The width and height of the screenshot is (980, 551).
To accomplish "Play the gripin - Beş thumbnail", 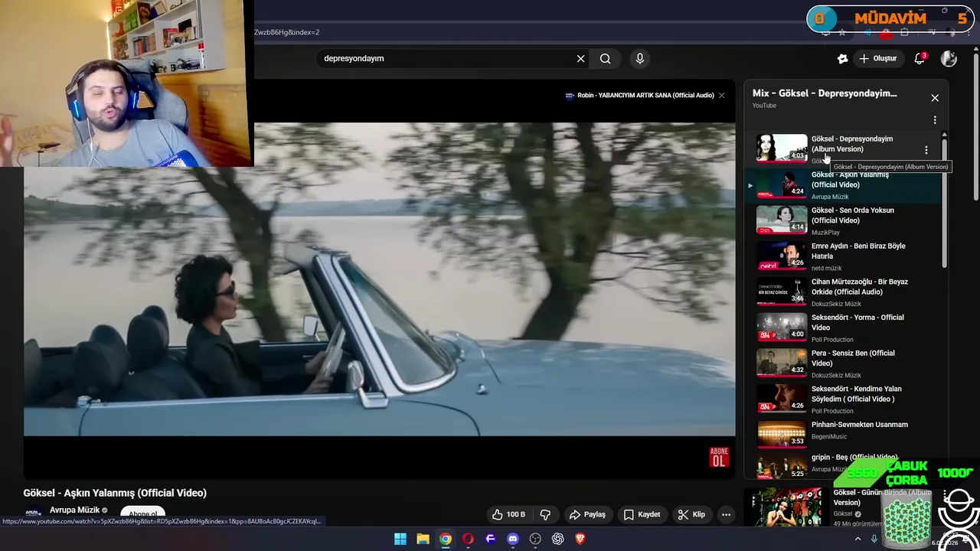I will coord(781,465).
